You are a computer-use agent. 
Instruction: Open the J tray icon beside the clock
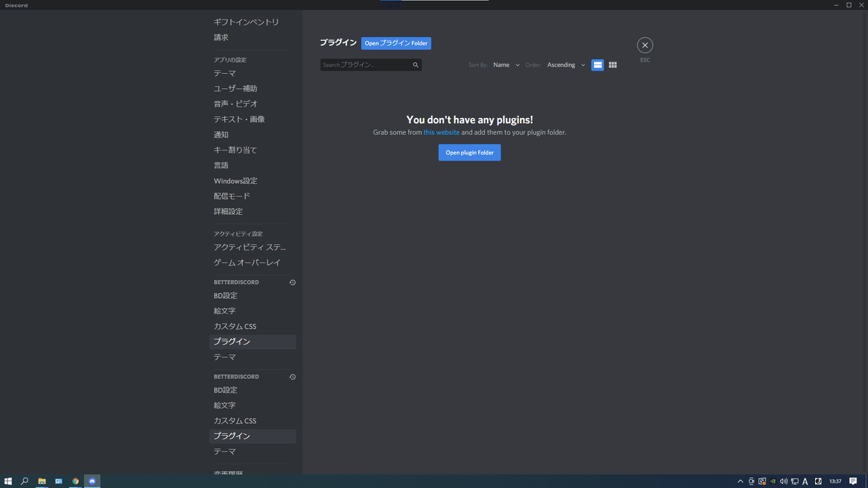(x=818, y=481)
